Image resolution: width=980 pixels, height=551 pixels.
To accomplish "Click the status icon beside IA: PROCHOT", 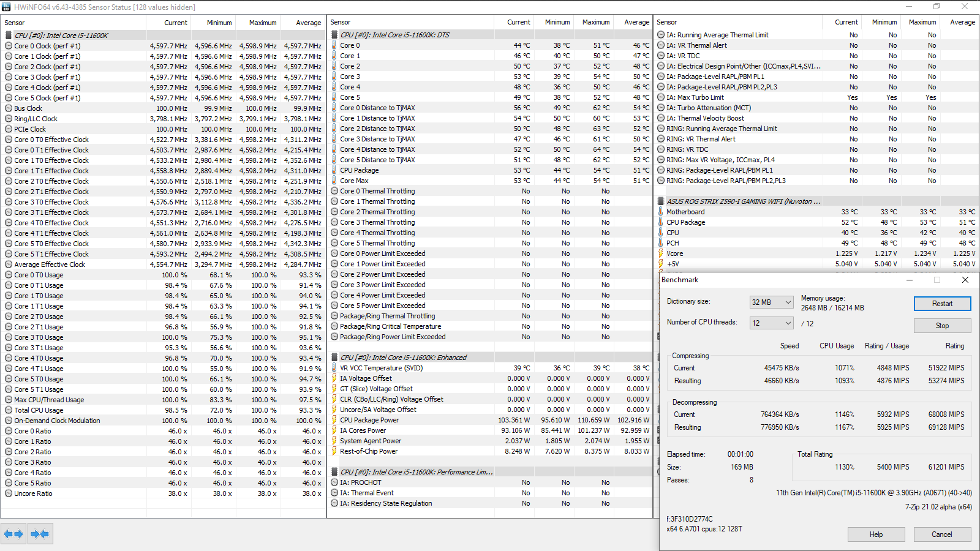I will coord(334,482).
